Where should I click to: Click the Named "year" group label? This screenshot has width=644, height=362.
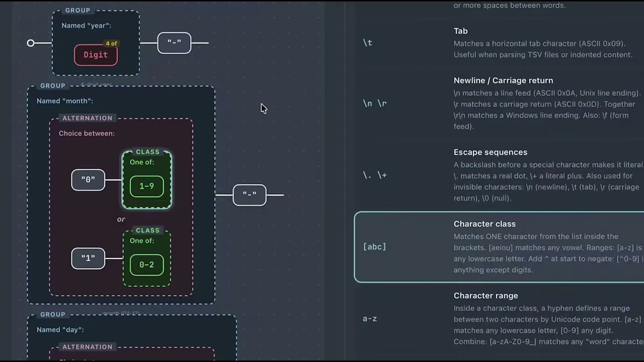[86, 25]
